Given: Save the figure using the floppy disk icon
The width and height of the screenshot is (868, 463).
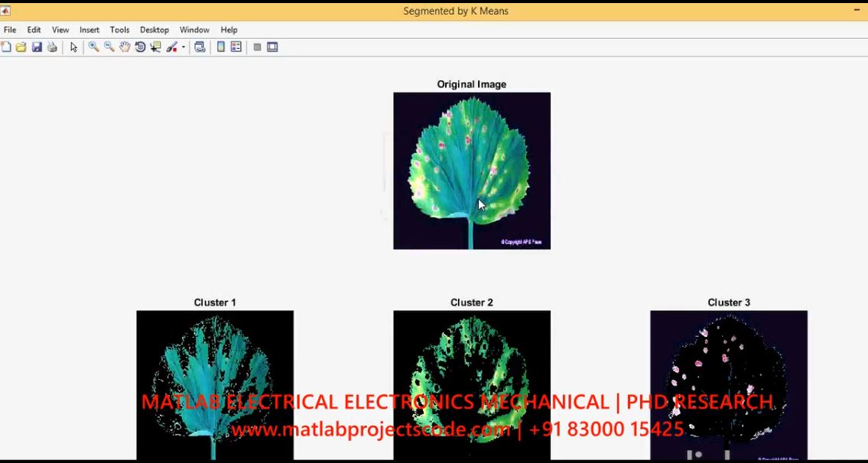Looking at the screenshot, I should [x=37, y=47].
